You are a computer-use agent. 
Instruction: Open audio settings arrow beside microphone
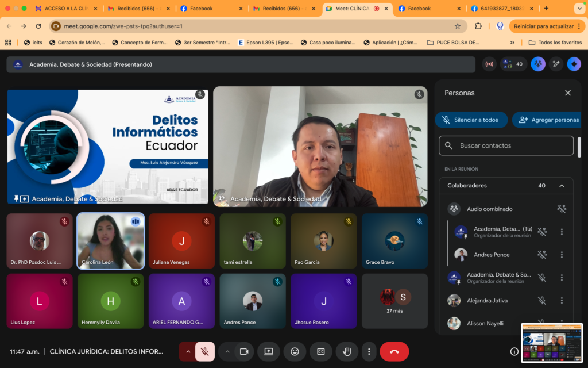click(x=187, y=351)
